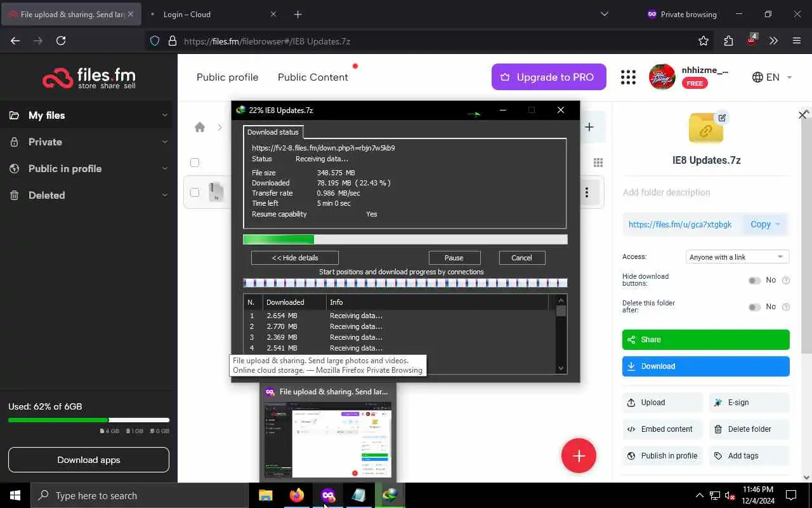Viewport: 812px width, 508px height.
Task: Bookmark this page with star icon
Action: tap(703, 41)
